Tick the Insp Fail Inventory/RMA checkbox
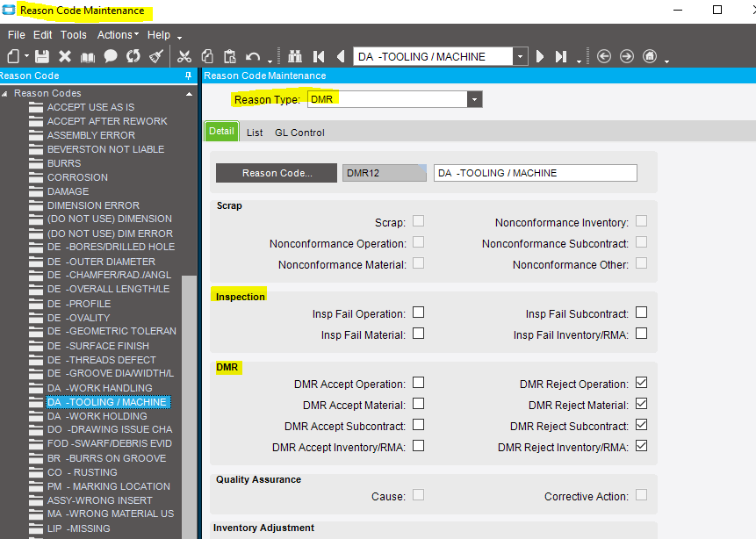This screenshot has width=756, height=539. 641,334
